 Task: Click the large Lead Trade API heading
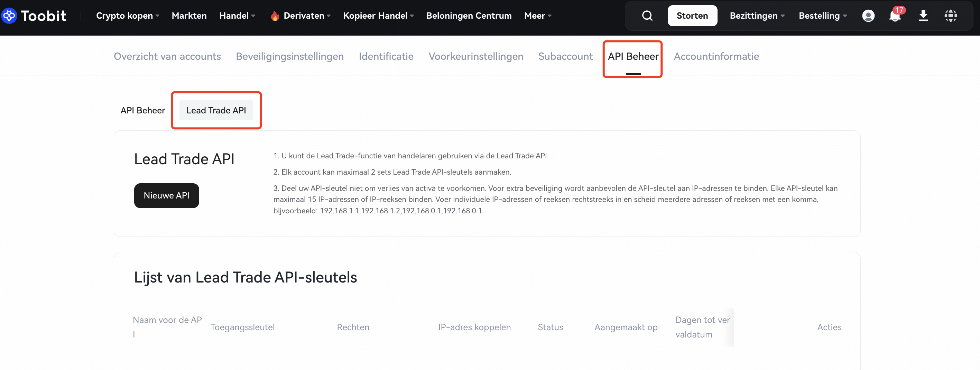pos(184,159)
